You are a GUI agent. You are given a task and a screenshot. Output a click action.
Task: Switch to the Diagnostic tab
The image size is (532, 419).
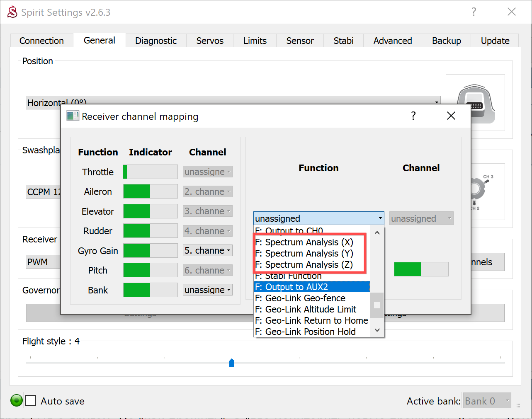[x=156, y=41]
